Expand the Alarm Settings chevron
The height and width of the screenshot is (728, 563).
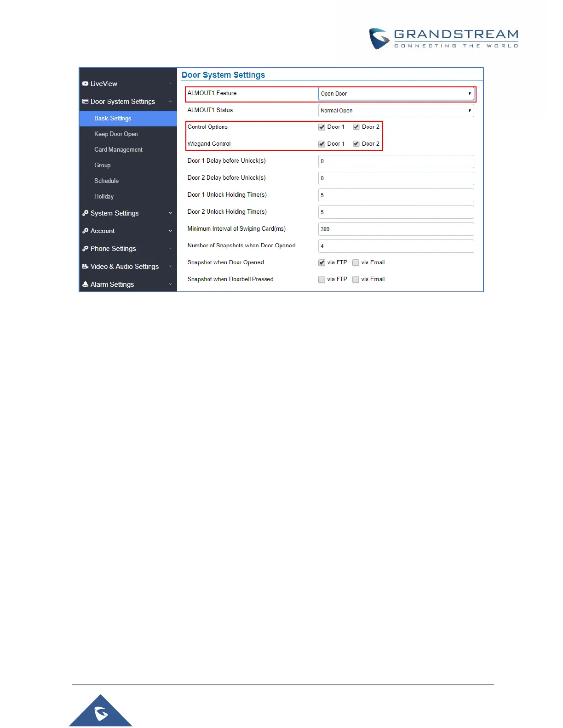(170, 284)
